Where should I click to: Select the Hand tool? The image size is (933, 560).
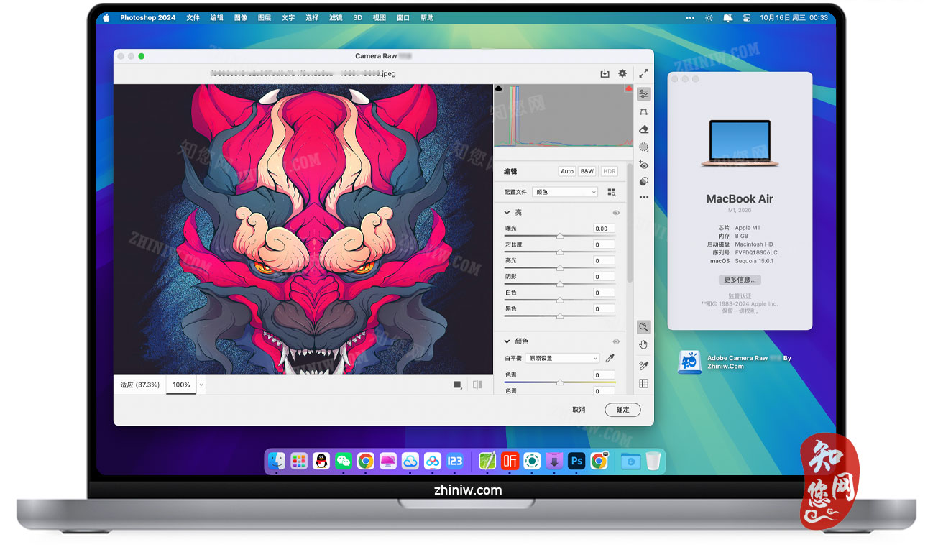coord(643,344)
